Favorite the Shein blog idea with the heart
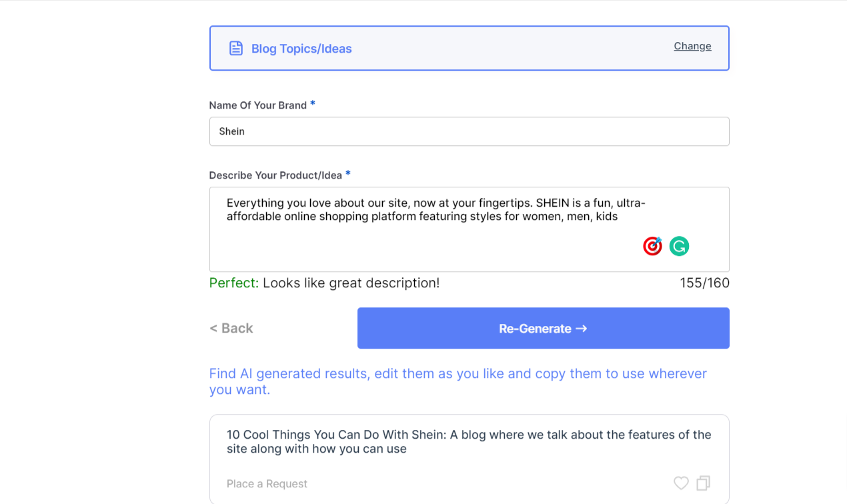Viewport: 847px width, 504px height. [681, 483]
